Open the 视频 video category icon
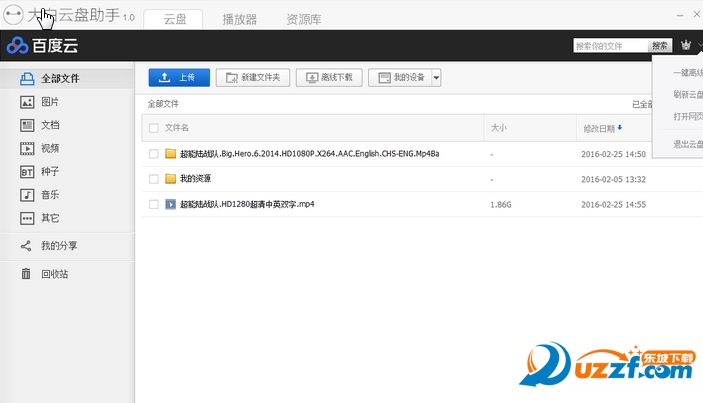Image resolution: width=703 pixels, height=403 pixels. [27, 148]
